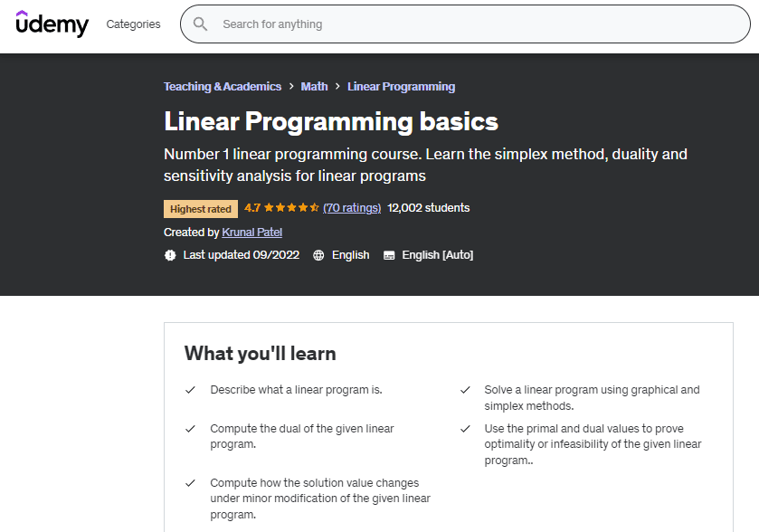Click the chevron after Math breadcrumb
Viewport: 759px width, 532px height.
[x=337, y=87]
